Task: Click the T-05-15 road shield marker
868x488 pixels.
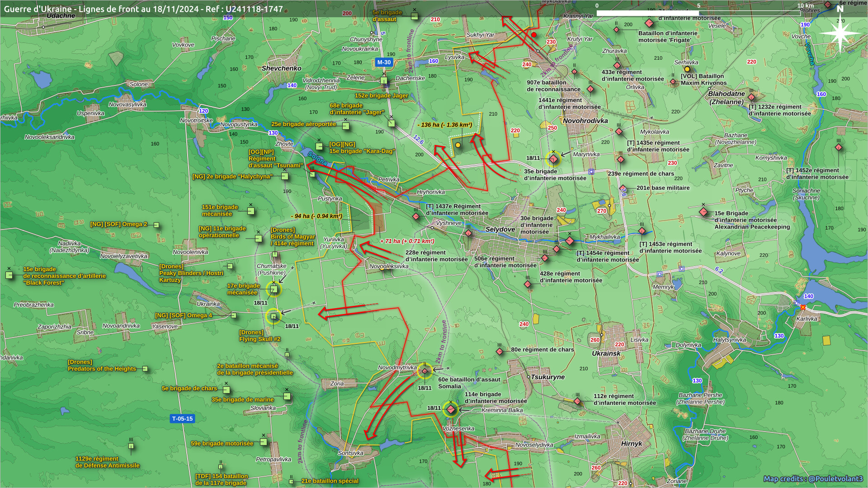Action: [x=182, y=419]
